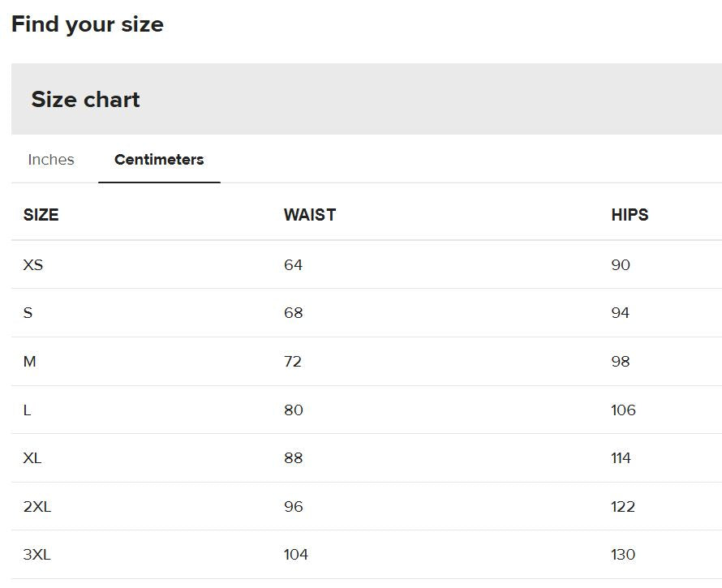Viewport: 722px width, 588px height.
Task: Select the 2XL size row label
Action: click(37, 507)
